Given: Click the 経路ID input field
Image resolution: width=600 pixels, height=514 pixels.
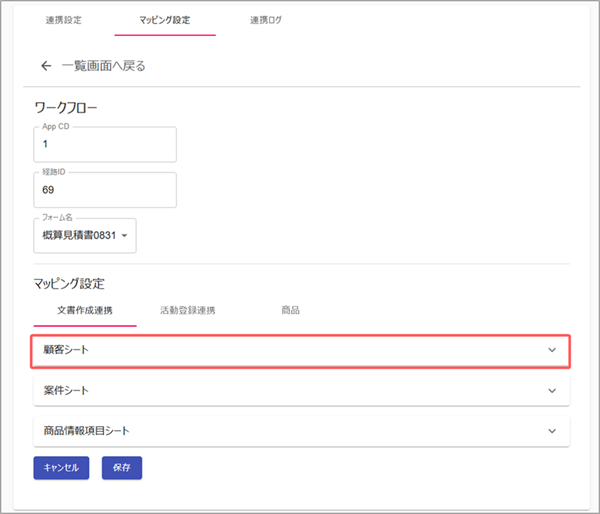Looking at the screenshot, I should tap(105, 189).
